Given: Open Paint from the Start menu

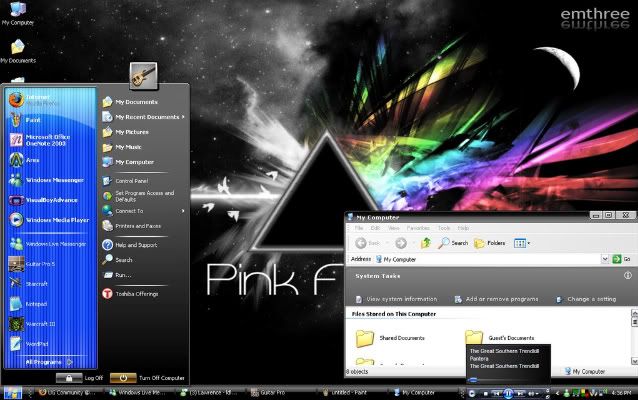Looking at the screenshot, I should [51, 120].
